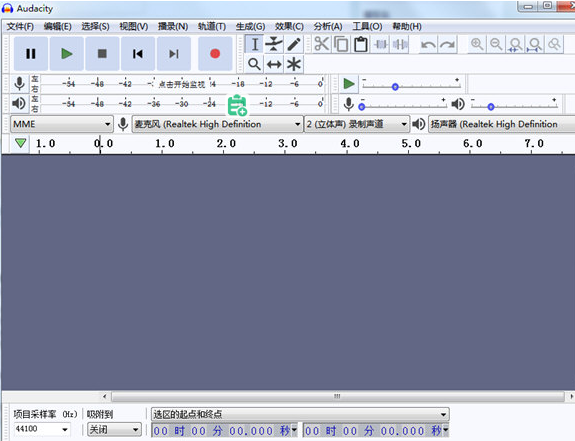Open the 分析(A) menu

[328, 26]
